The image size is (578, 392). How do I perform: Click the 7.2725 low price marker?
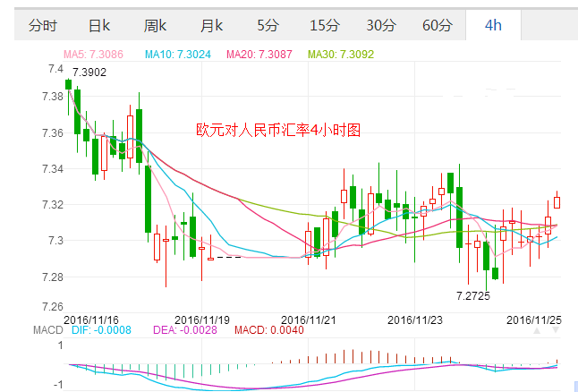(472, 295)
